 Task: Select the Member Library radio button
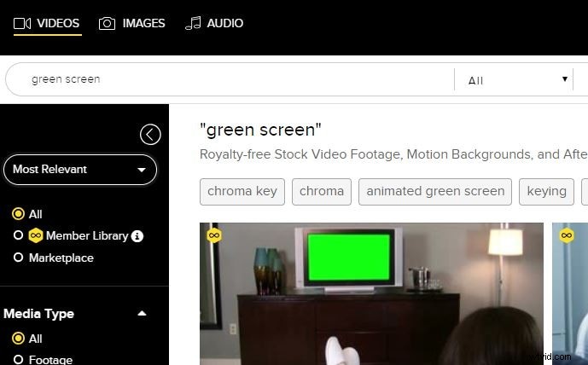pos(18,235)
